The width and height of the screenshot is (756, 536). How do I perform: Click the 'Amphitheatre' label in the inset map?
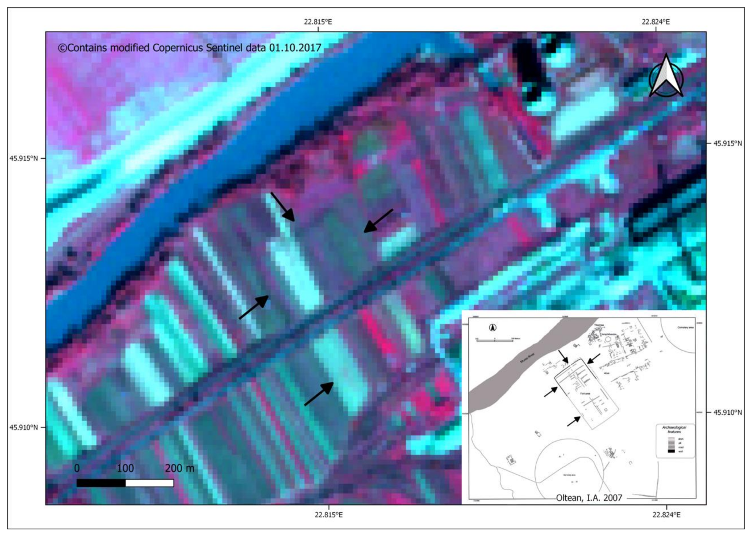(609, 334)
